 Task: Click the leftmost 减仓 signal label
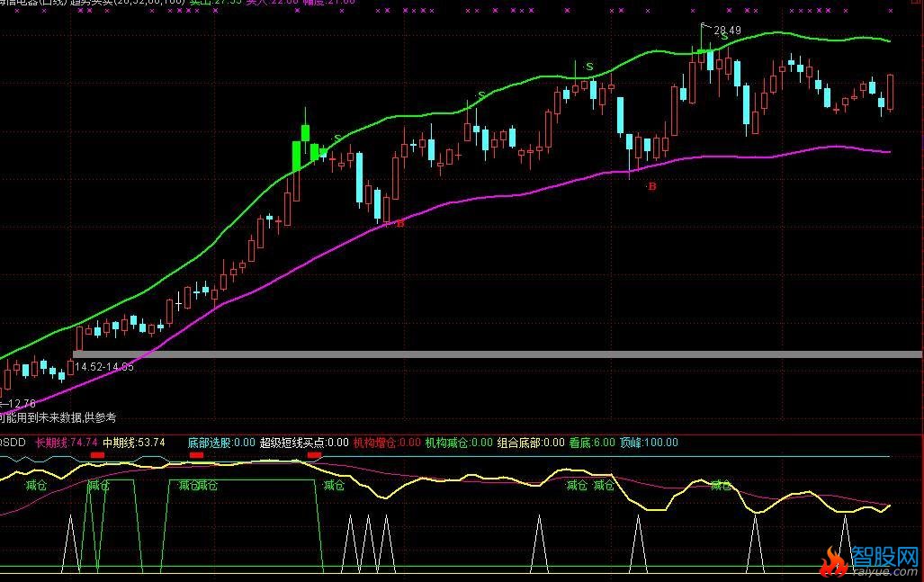[x=37, y=486]
